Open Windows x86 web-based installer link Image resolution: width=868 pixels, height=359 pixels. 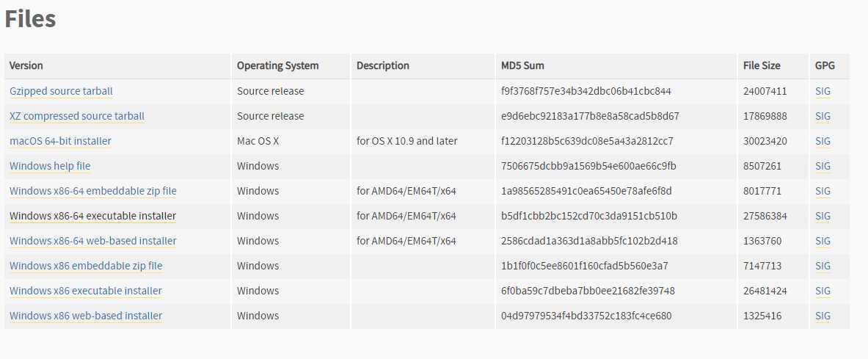click(86, 315)
